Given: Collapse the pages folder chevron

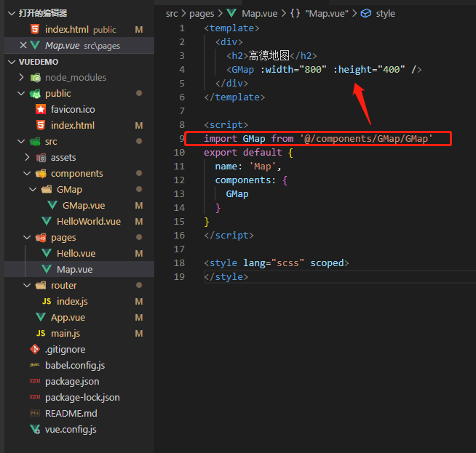Looking at the screenshot, I should (27, 238).
